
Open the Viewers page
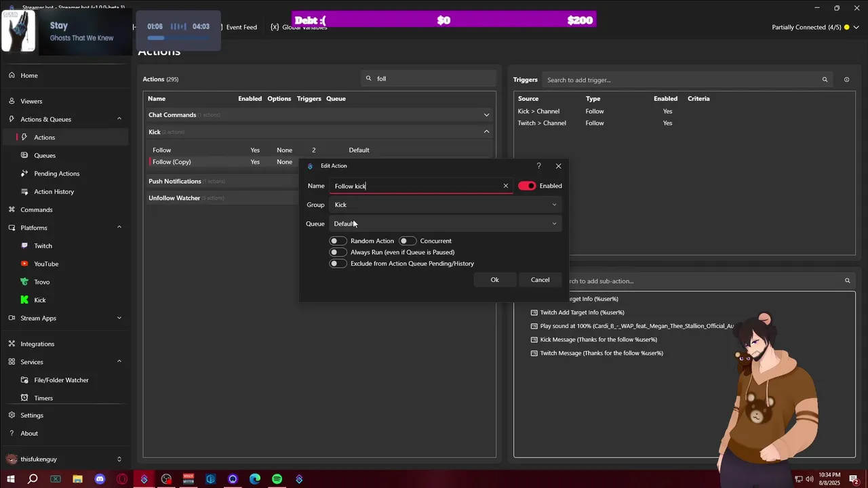pos(31,101)
